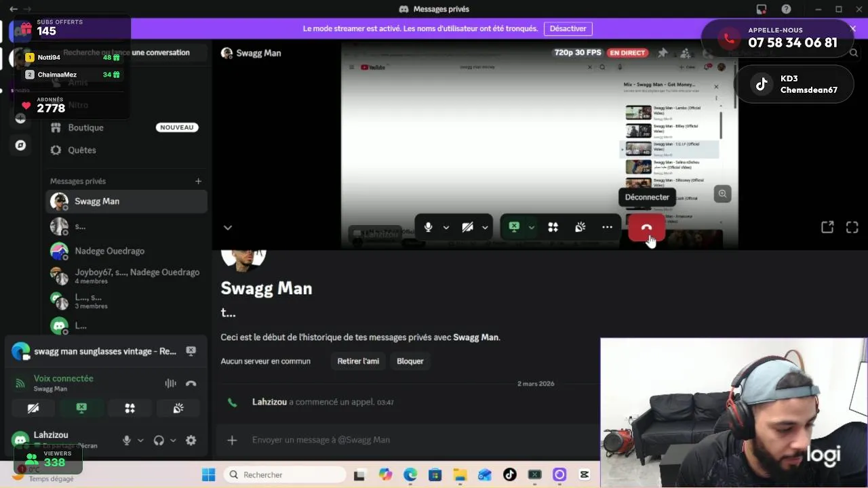Open Discover compass icon in server bar
Image resolution: width=868 pixels, height=488 pixels.
pos(20,145)
